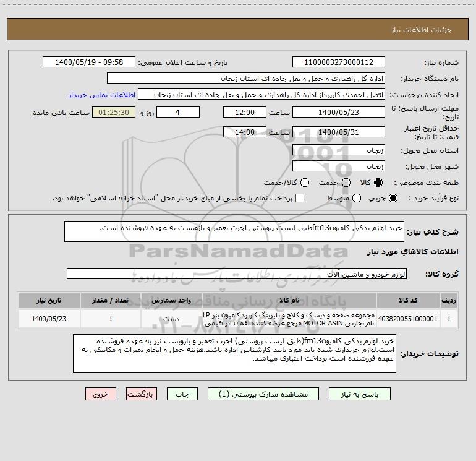Check the اسناد خزانه اسلامی payment checkbox
The image size is (476, 461).
tap(300, 198)
